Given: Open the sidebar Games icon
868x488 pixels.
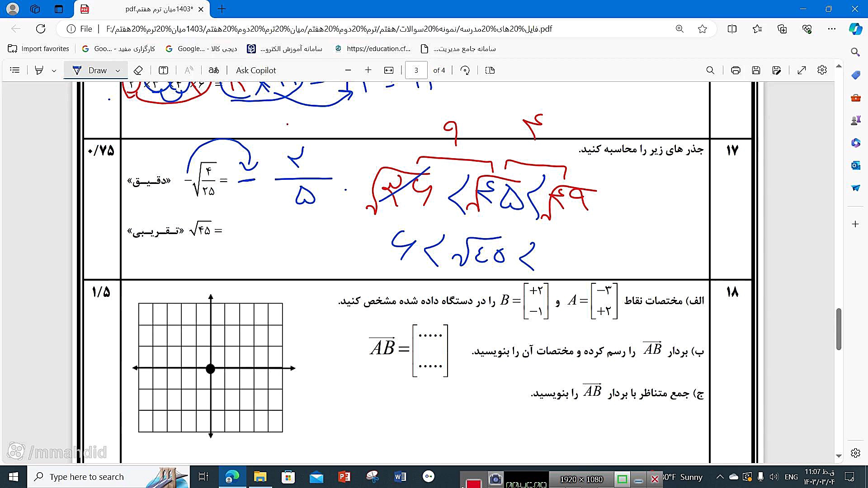Looking at the screenshot, I should (855, 120).
